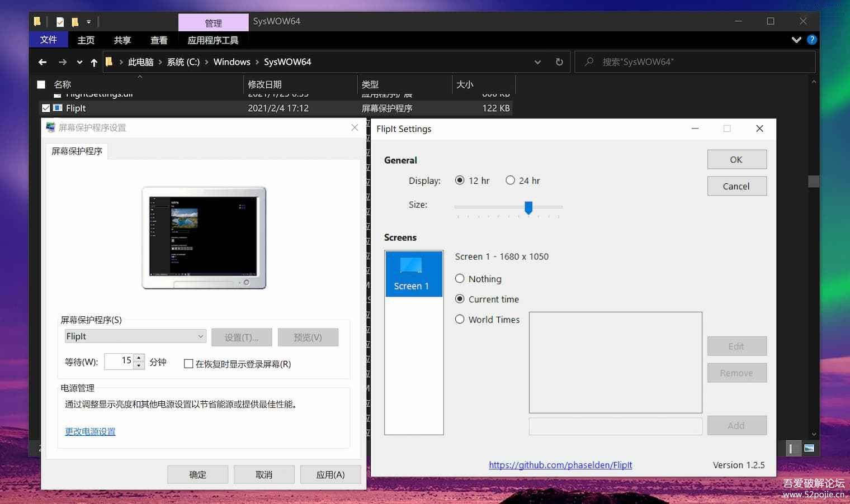Screen dimensions: 850x504
Task: Select the Current time radio button
Action: (460, 299)
